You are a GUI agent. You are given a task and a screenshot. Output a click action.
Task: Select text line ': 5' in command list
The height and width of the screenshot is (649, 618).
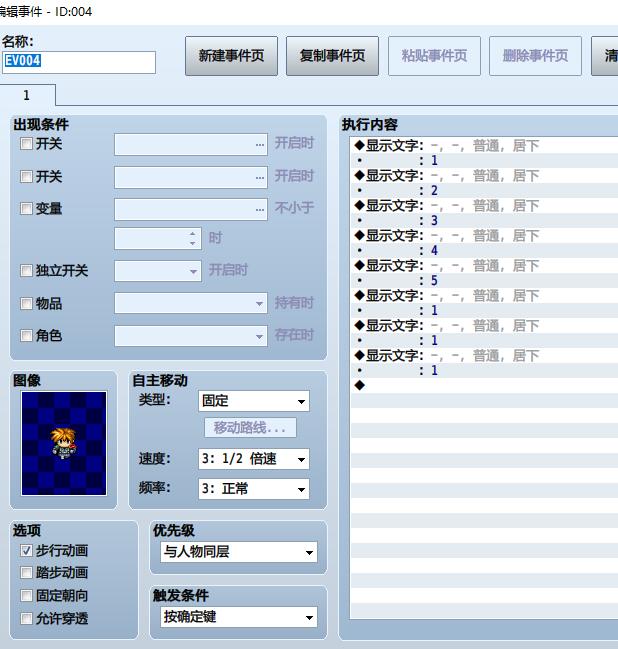tap(484, 281)
